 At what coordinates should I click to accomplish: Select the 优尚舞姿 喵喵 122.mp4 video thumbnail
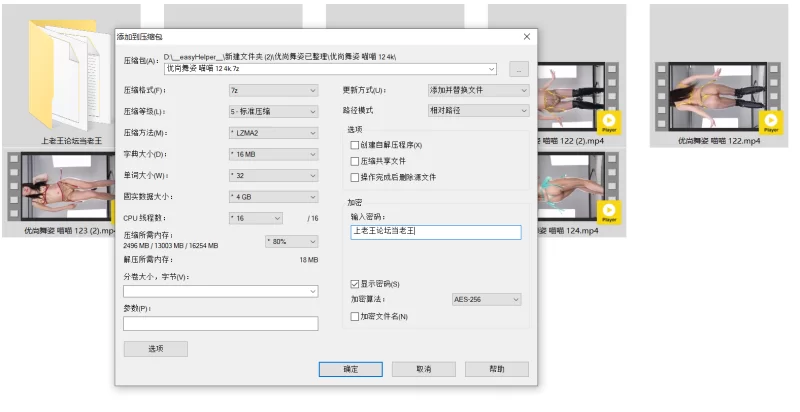point(718,96)
